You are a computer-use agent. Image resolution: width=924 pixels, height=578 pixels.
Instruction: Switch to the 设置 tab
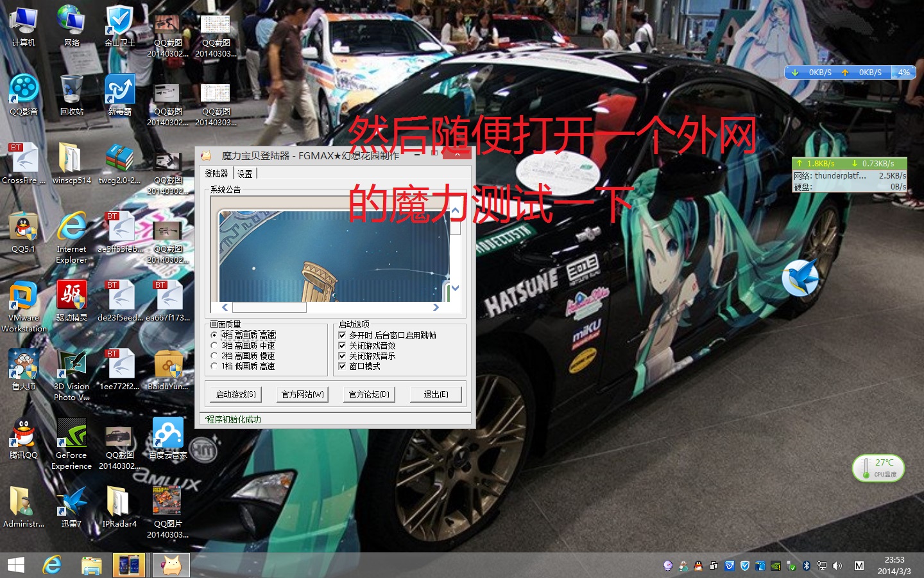point(245,173)
